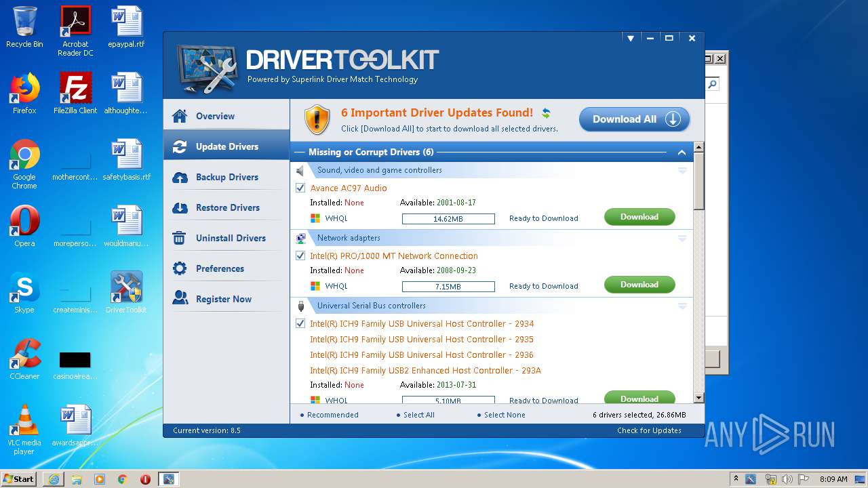The image size is (868, 488).
Task: Click the driver list scroll up arrow
Action: coord(698,147)
